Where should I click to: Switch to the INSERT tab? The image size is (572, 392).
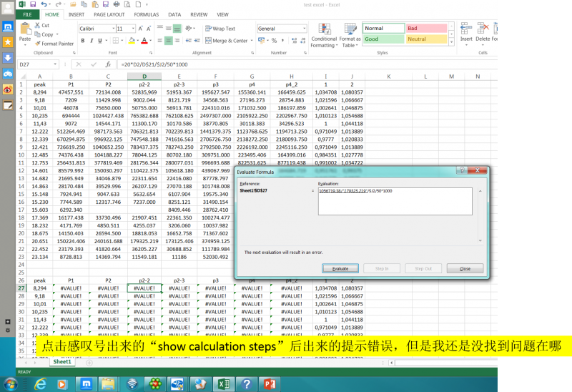[77, 14]
